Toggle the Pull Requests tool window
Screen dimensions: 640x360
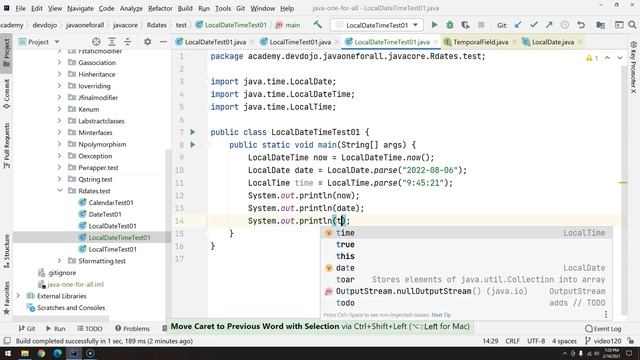click(x=7, y=146)
